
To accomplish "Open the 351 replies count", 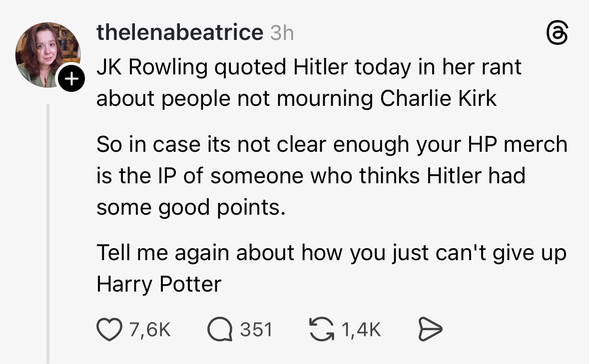I will [x=256, y=330].
